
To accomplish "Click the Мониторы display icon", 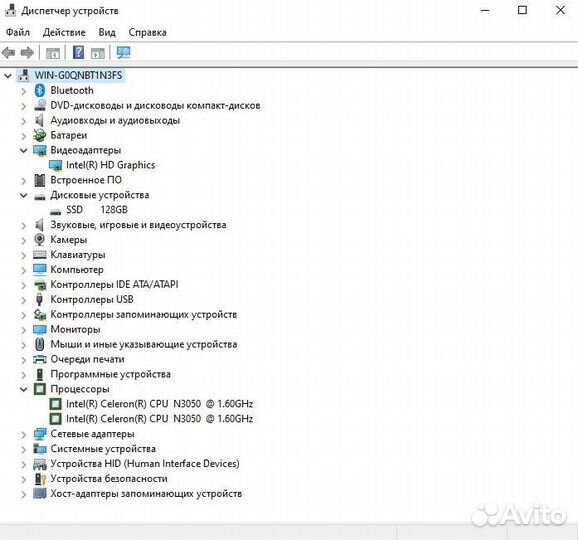I will [39, 329].
